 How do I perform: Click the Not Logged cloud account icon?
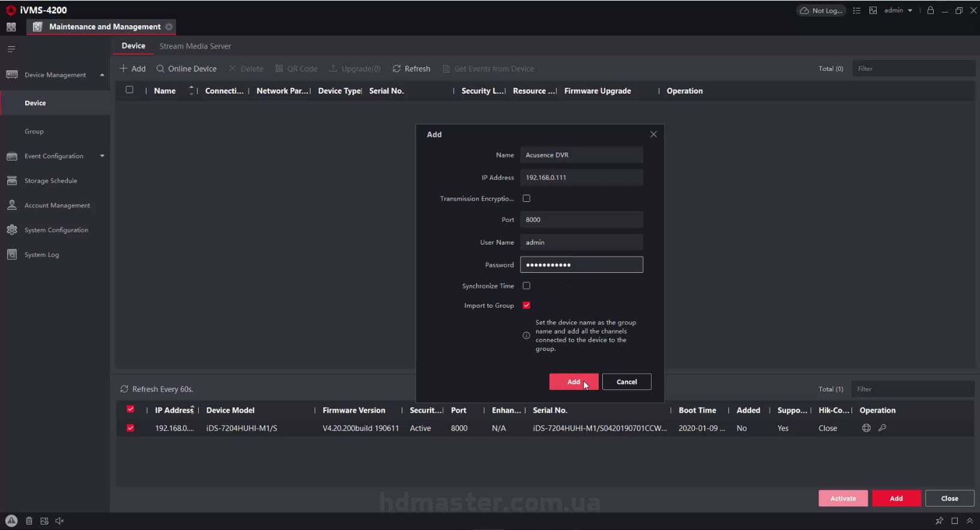click(x=821, y=10)
